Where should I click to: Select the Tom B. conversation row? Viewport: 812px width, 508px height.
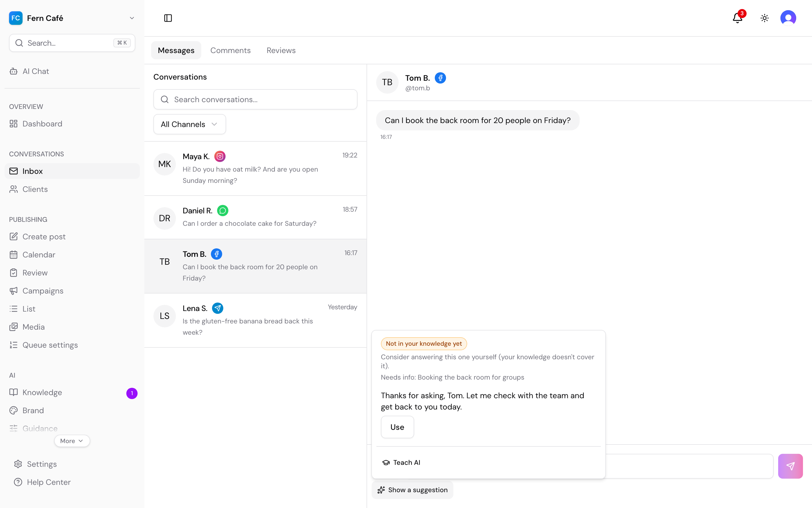click(x=255, y=266)
